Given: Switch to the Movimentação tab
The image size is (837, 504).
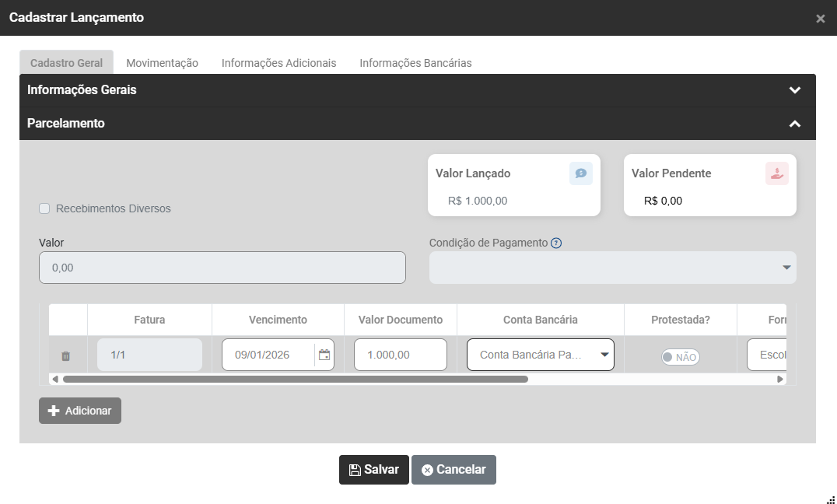Looking at the screenshot, I should [162, 63].
